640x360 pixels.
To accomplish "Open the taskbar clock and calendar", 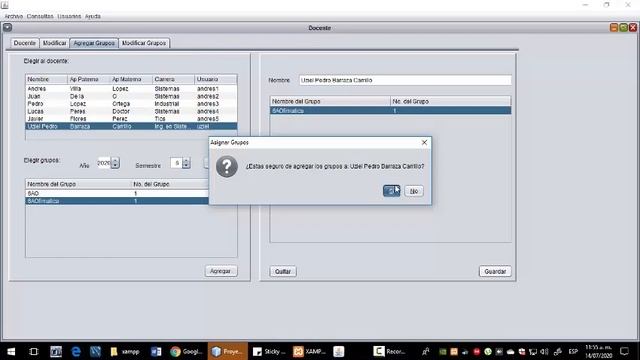I will point(599,351).
